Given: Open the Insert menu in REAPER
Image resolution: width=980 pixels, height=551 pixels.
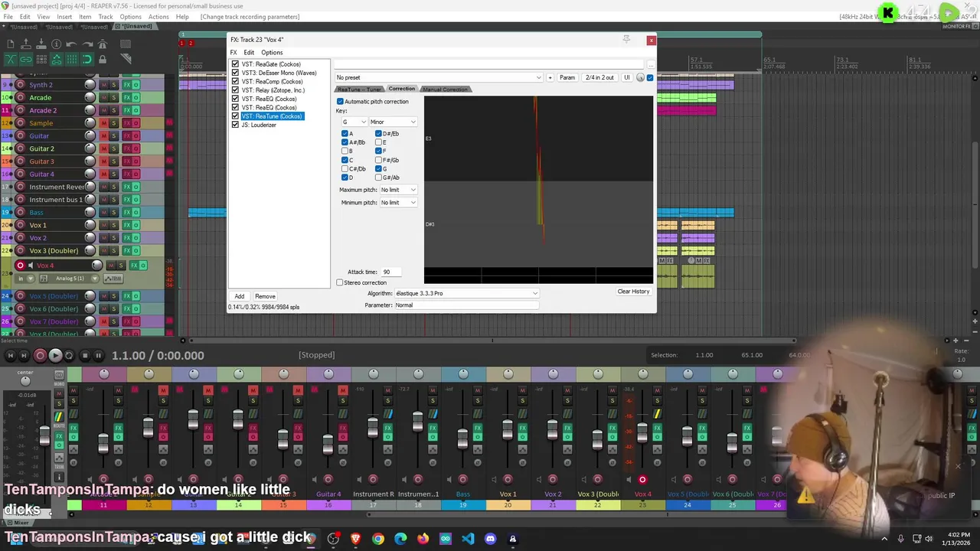Looking at the screenshot, I should click(64, 17).
